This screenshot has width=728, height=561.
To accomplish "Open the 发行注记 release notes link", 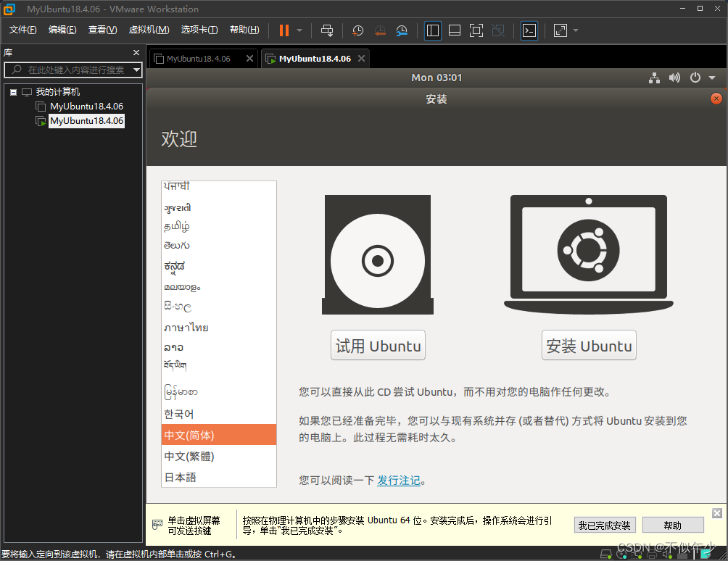I will pyautogui.click(x=398, y=481).
